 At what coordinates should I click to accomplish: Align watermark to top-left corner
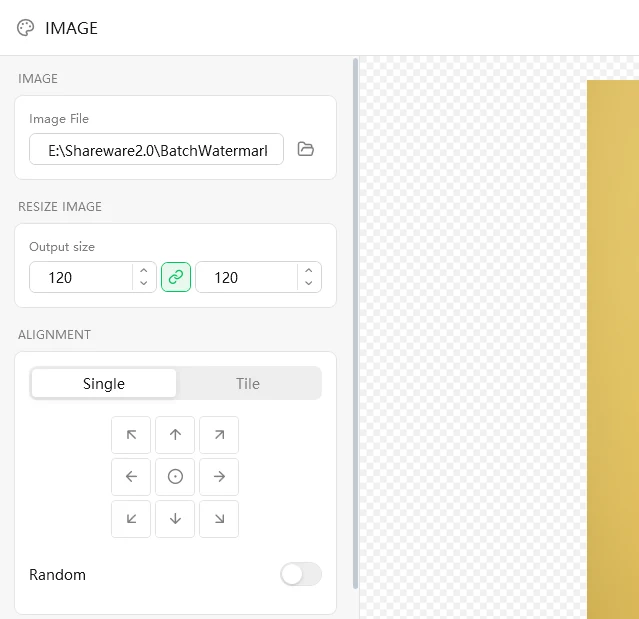131,435
